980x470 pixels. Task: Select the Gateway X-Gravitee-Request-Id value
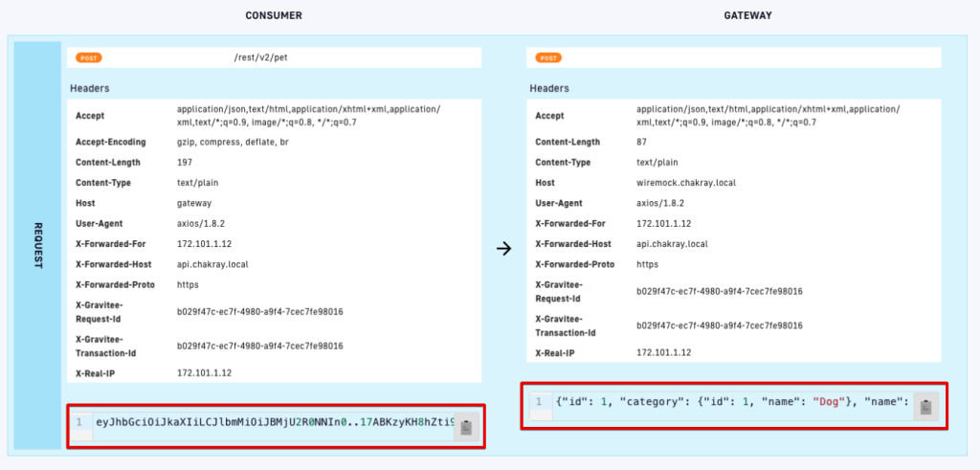[x=720, y=291]
